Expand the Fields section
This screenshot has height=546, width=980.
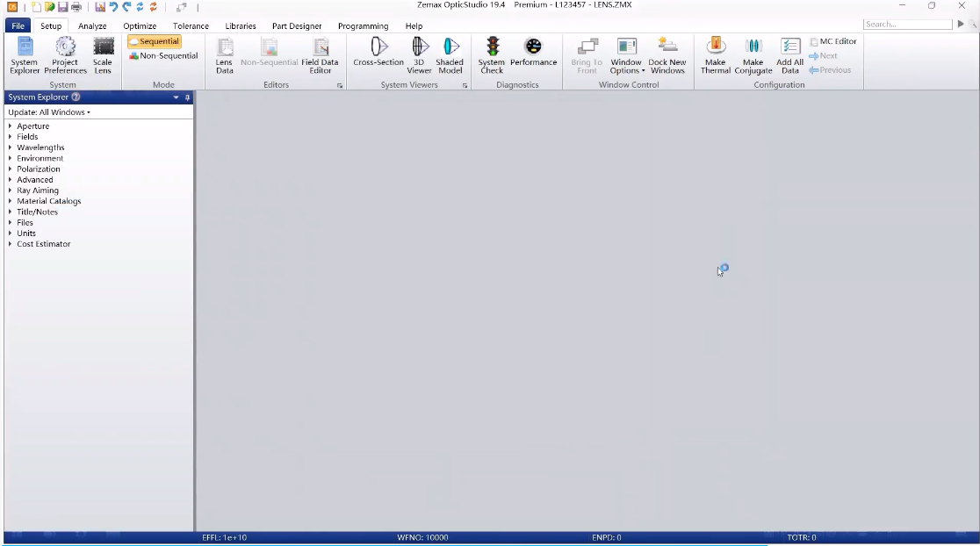coord(10,137)
